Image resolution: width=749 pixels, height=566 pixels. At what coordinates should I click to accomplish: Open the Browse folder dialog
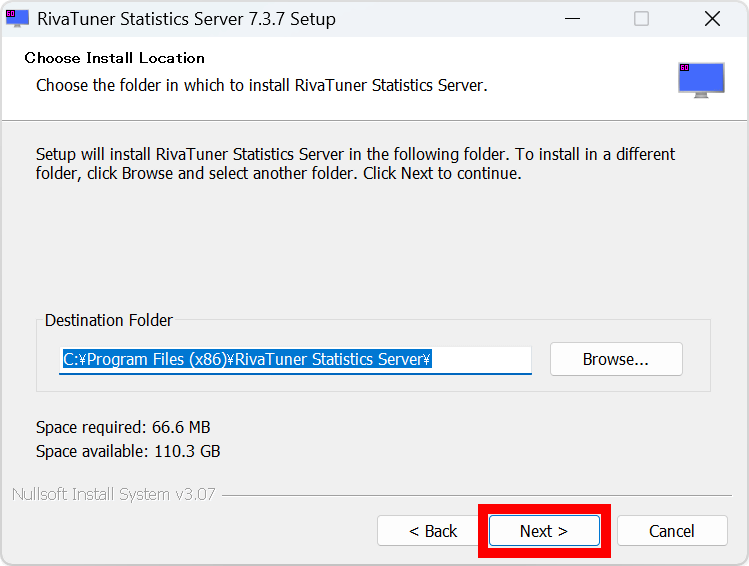click(616, 359)
